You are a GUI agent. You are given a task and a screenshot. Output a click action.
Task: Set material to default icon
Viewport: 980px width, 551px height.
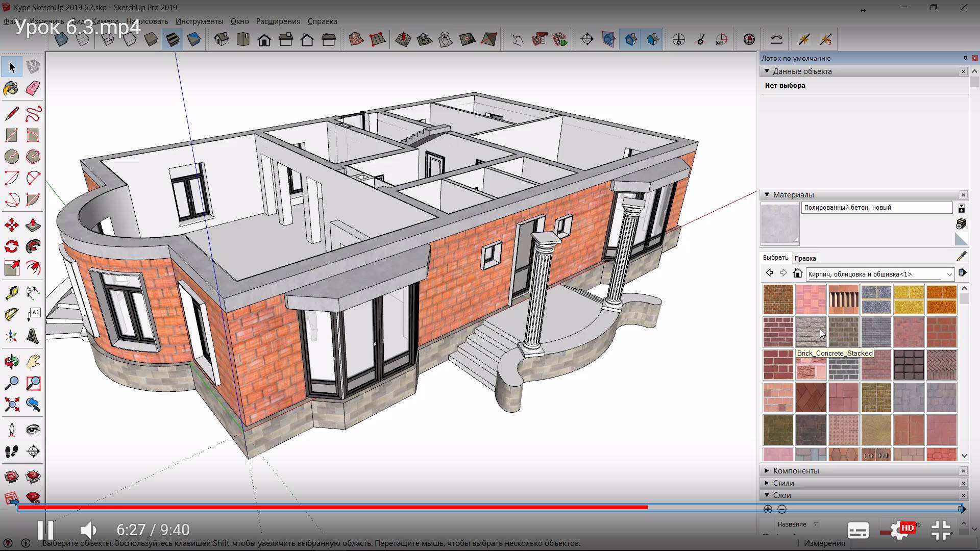click(x=961, y=239)
